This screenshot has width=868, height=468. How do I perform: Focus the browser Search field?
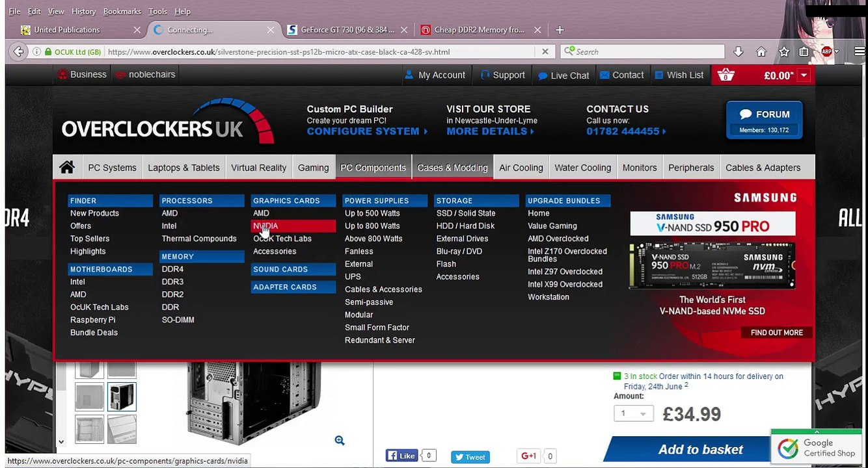click(x=643, y=52)
